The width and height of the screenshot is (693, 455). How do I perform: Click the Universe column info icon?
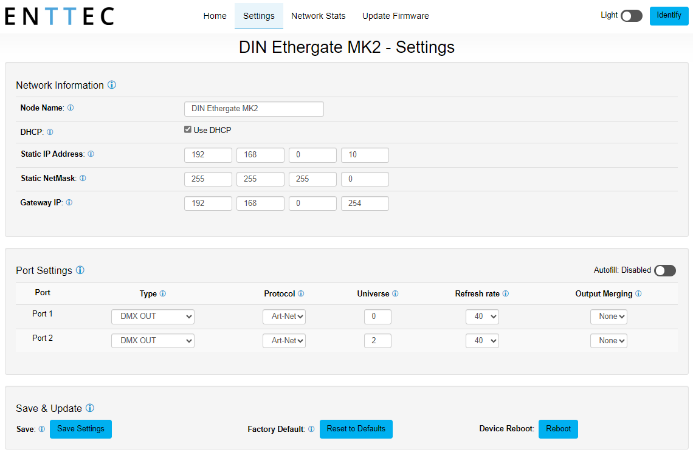point(395,294)
